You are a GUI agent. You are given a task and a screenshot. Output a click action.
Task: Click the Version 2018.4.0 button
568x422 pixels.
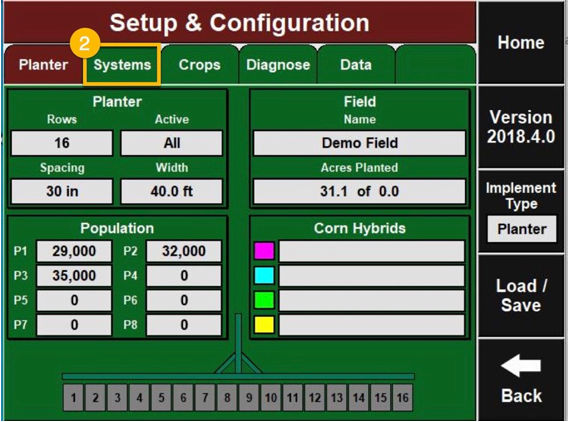coord(521,127)
